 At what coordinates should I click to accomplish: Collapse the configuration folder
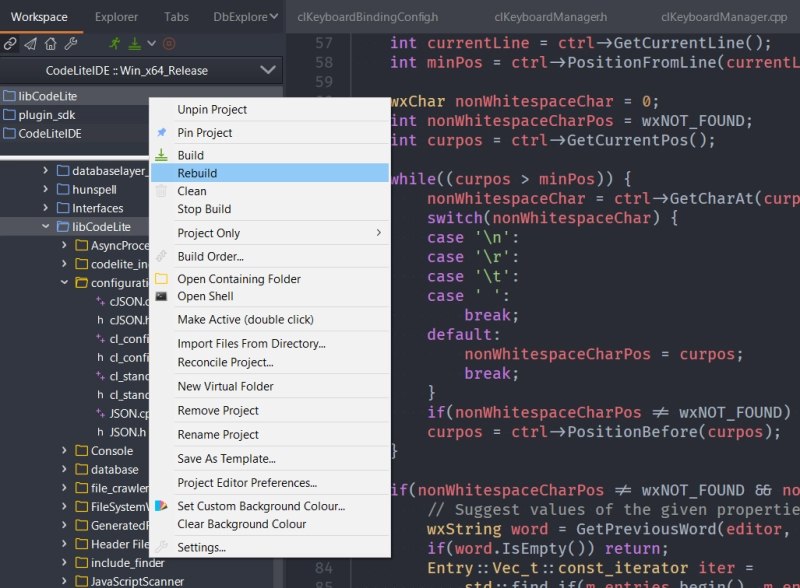click(x=64, y=282)
